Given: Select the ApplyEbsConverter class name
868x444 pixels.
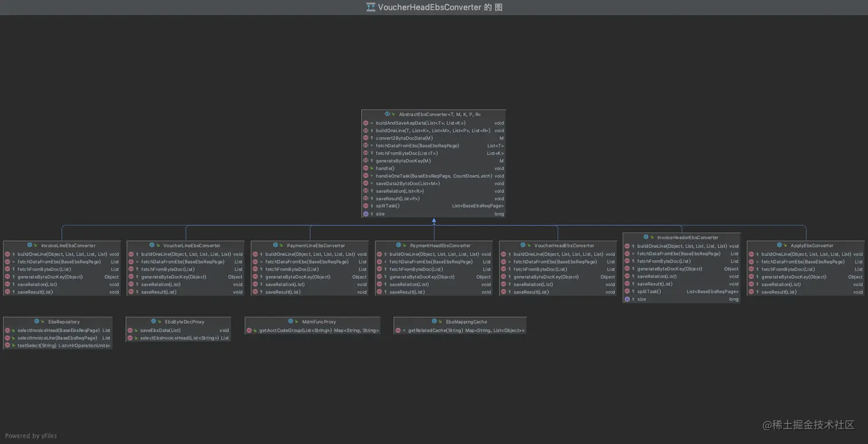Looking at the screenshot, I should [x=812, y=246].
